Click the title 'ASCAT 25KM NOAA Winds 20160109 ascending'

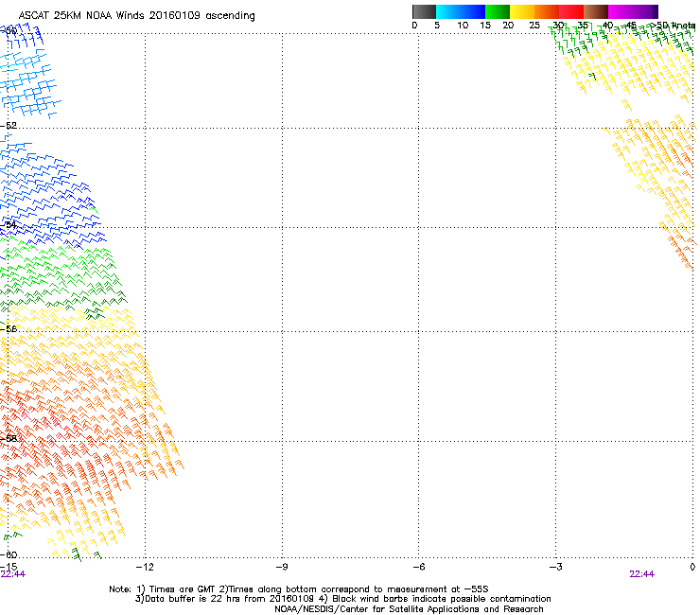click(136, 16)
